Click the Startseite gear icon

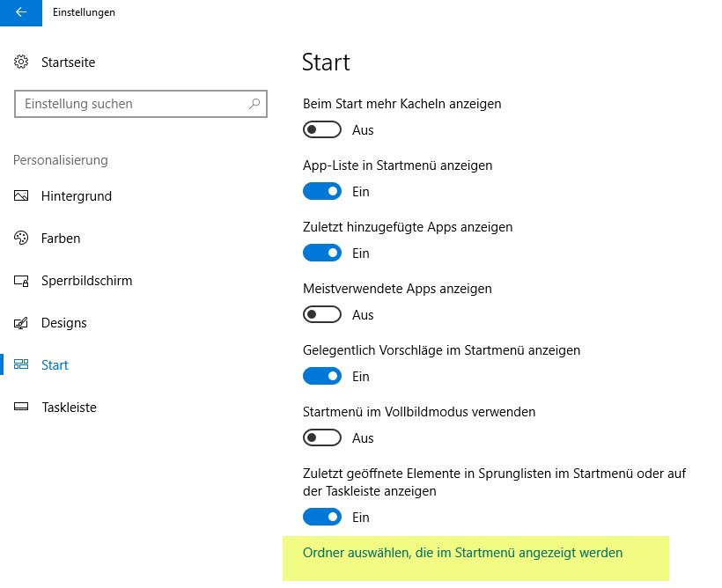pyautogui.click(x=21, y=62)
